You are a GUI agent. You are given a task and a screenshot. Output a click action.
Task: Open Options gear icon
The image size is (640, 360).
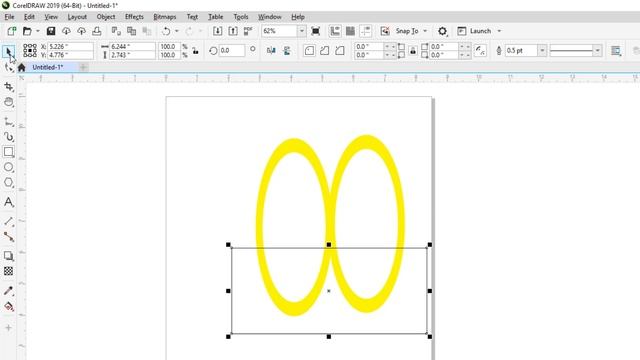[442, 31]
